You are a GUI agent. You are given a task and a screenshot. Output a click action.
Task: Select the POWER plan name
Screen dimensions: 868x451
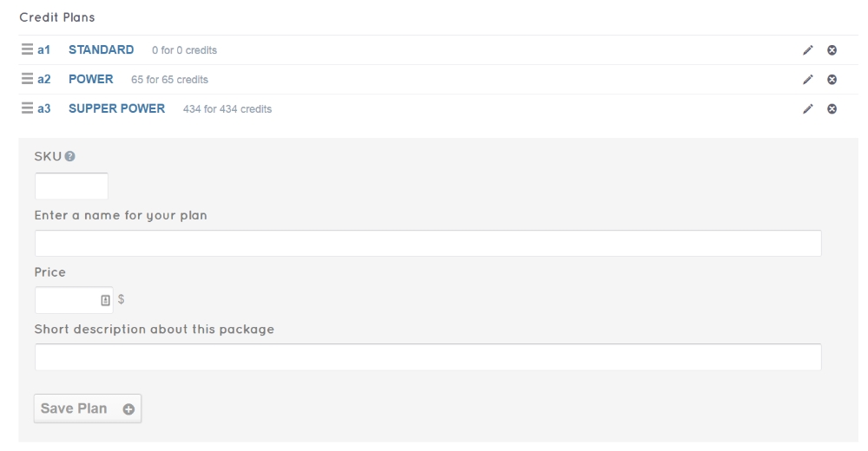tap(91, 79)
